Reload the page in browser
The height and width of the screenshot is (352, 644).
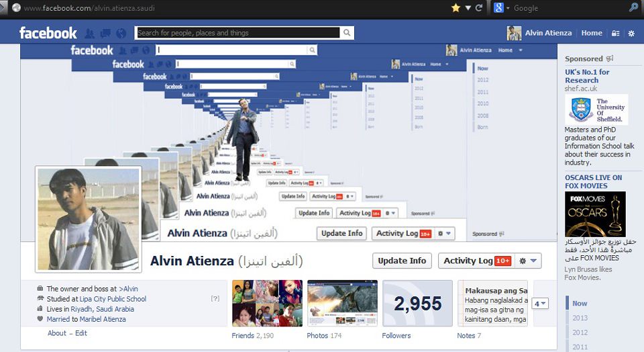click(479, 8)
